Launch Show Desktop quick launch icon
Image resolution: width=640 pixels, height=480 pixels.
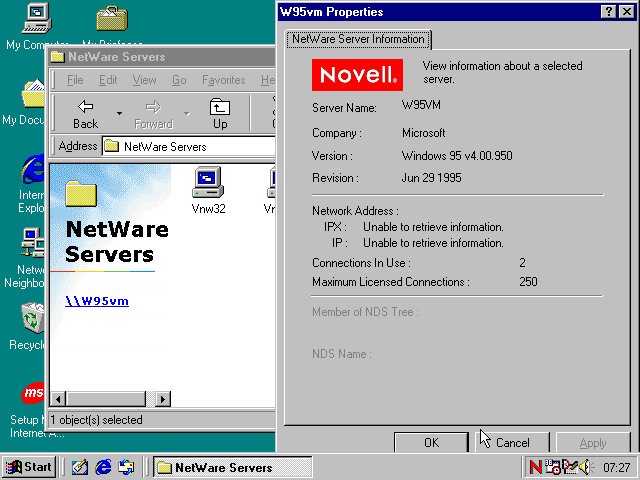pyautogui.click(x=80, y=467)
